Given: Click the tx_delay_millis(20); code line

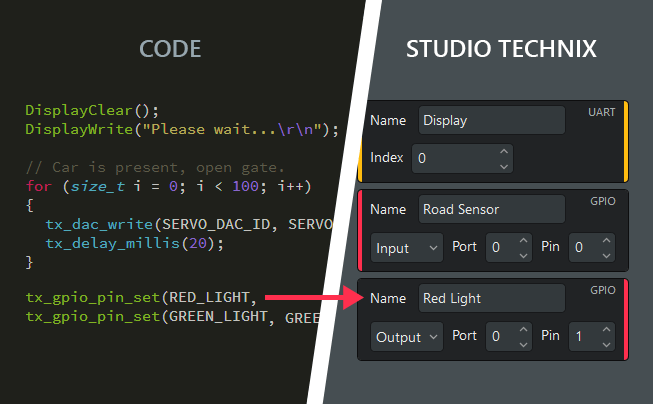Looking at the screenshot, I should point(135,243).
